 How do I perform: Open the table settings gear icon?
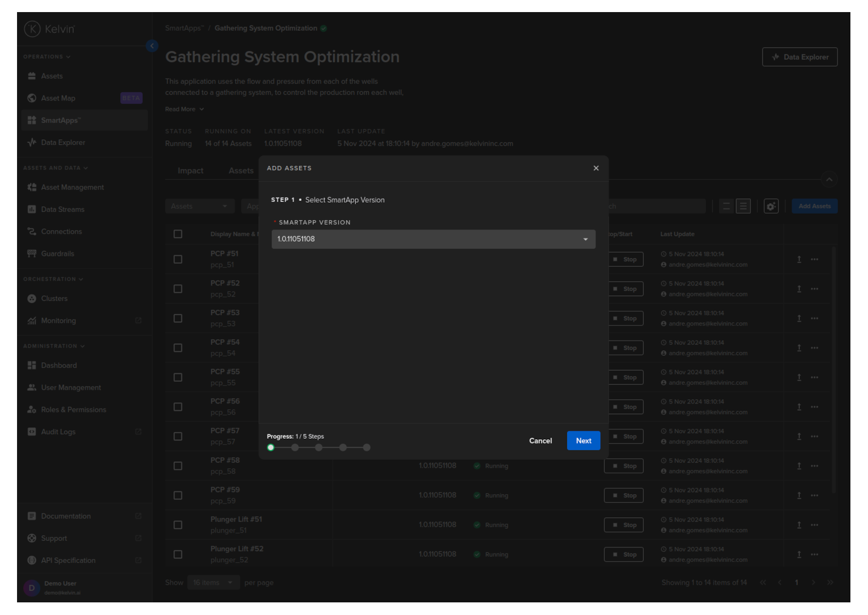pos(771,206)
